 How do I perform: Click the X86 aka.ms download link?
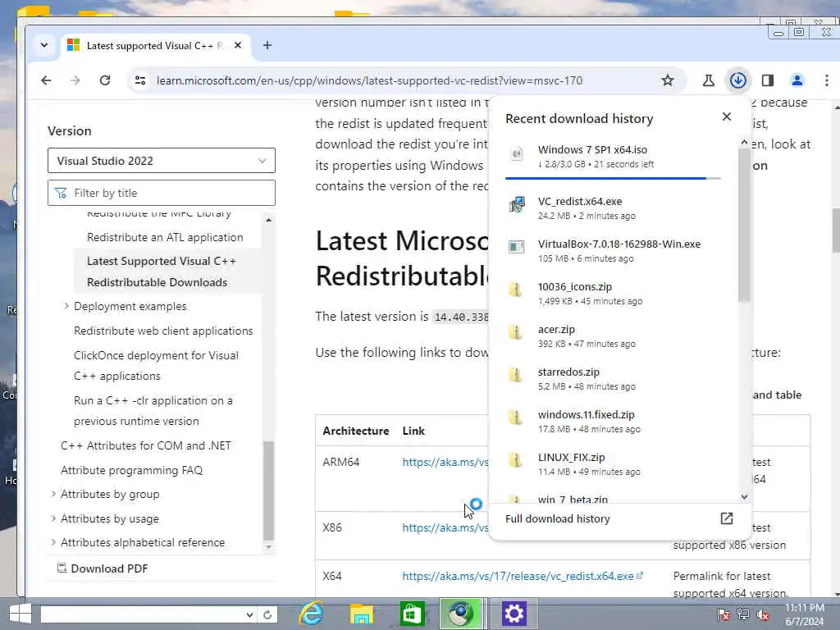(x=445, y=527)
